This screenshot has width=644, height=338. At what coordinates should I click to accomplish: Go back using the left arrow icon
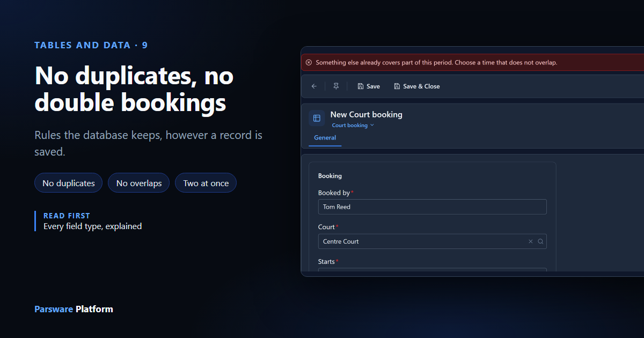click(314, 86)
